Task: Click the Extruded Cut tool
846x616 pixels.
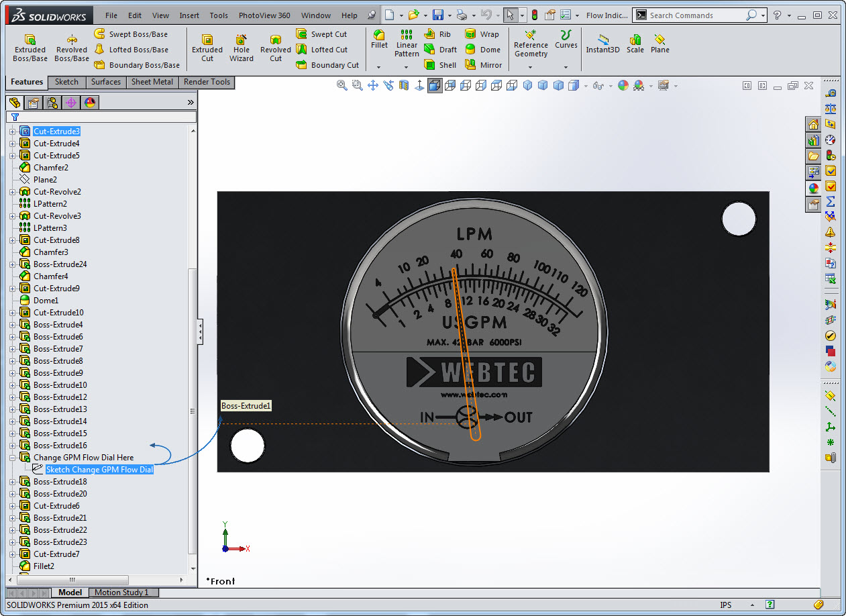Action: (x=207, y=48)
